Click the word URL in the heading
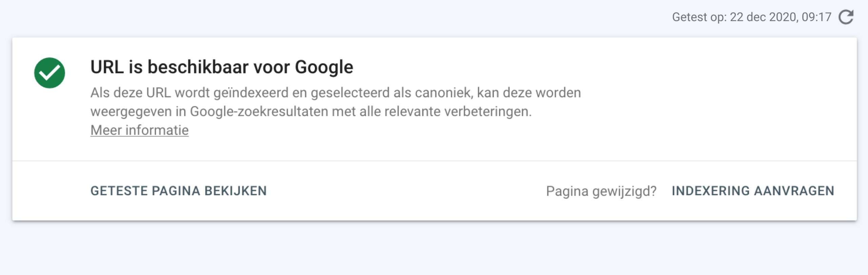 pos(107,67)
